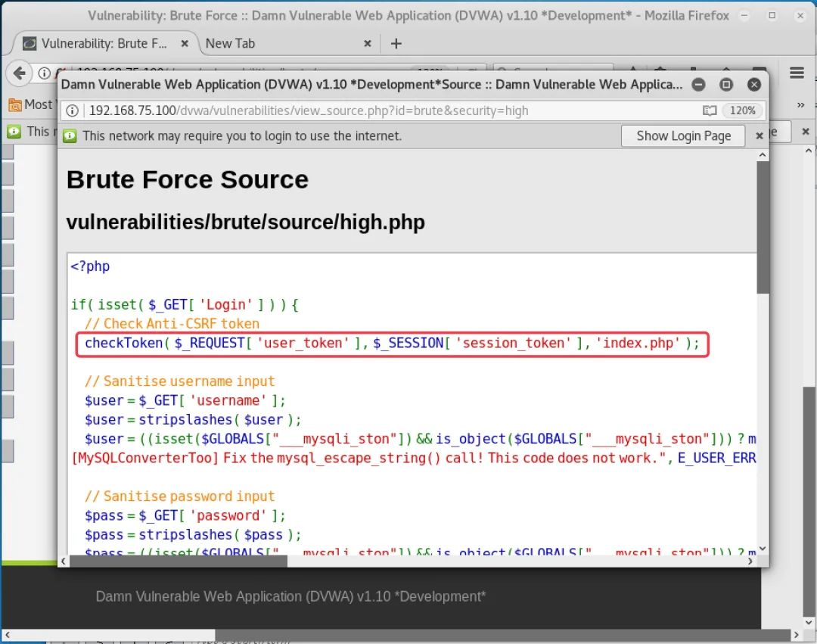This screenshot has width=817, height=644.
Task: Close the DVWA Source popup window
Action: pos(754,85)
